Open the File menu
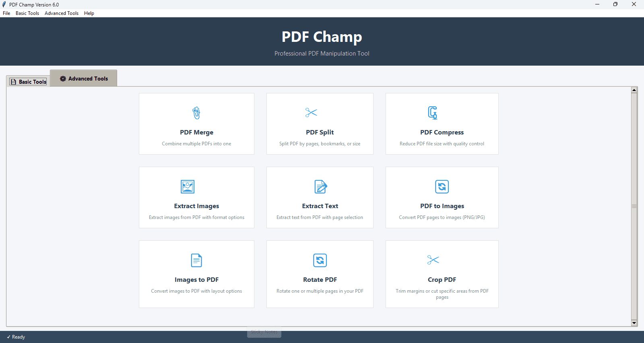 [x=6, y=13]
